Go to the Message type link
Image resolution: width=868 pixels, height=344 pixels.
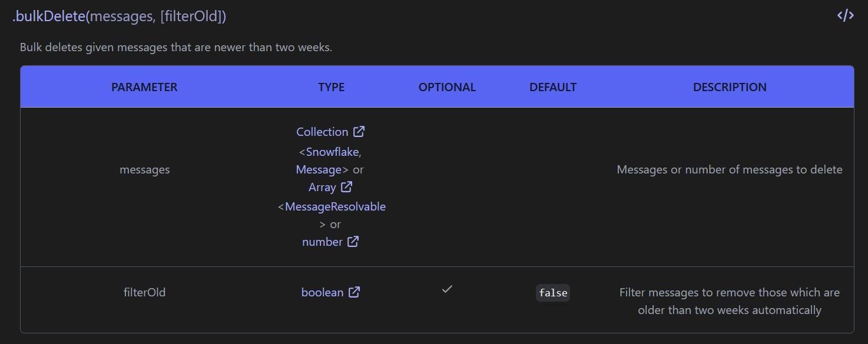point(319,169)
